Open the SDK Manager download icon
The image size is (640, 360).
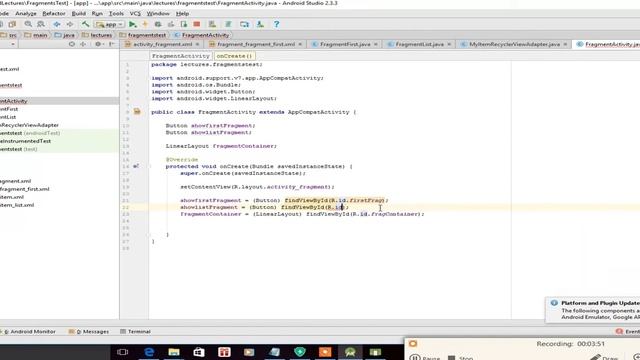pos(260,24)
